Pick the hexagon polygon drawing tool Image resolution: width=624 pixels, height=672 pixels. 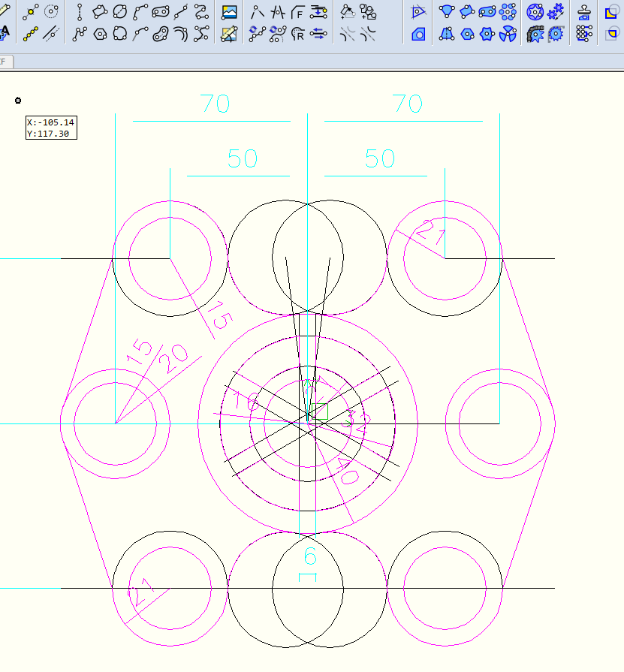click(x=100, y=33)
